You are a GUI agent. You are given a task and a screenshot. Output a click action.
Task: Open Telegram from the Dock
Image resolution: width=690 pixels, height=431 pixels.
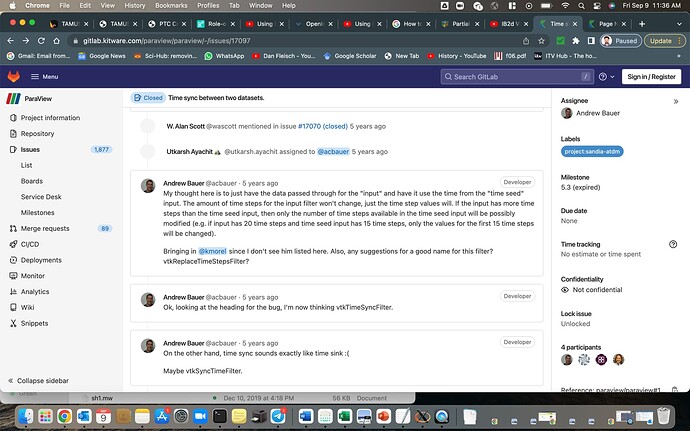pos(278,416)
